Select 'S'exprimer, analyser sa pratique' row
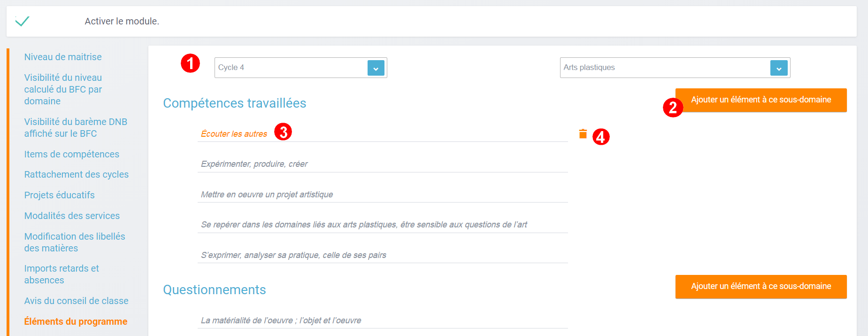Viewport: 868px width, 336px height. pos(383,255)
